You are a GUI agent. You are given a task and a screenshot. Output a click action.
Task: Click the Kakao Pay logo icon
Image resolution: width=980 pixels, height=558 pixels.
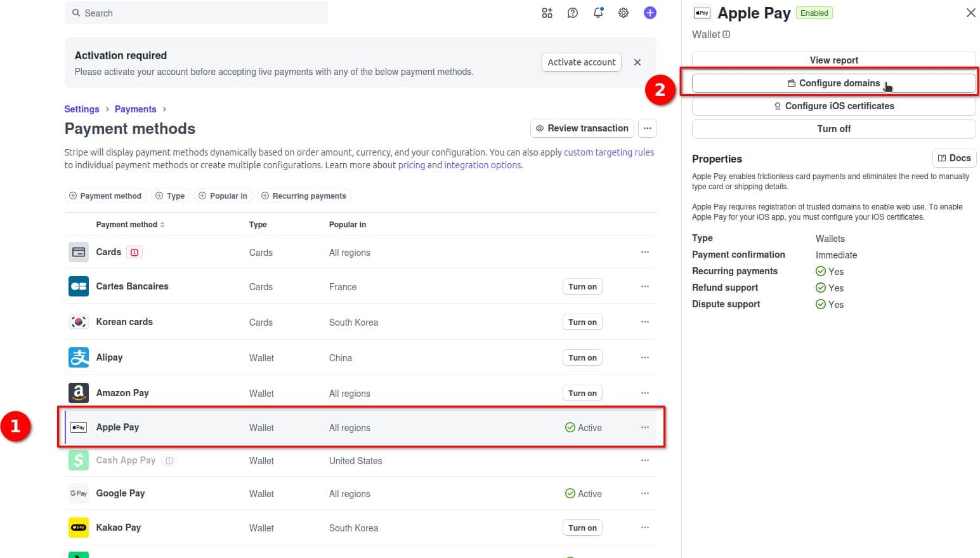79,528
